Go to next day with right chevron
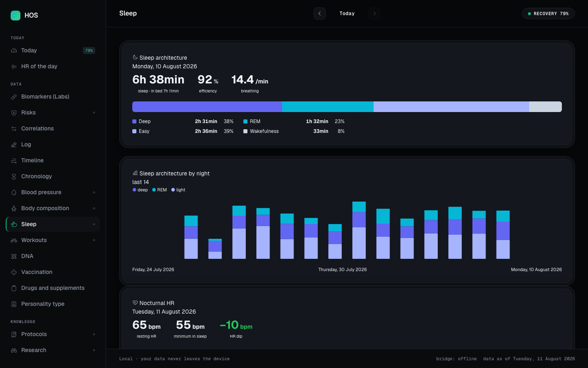588x368 pixels. coord(374,13)
